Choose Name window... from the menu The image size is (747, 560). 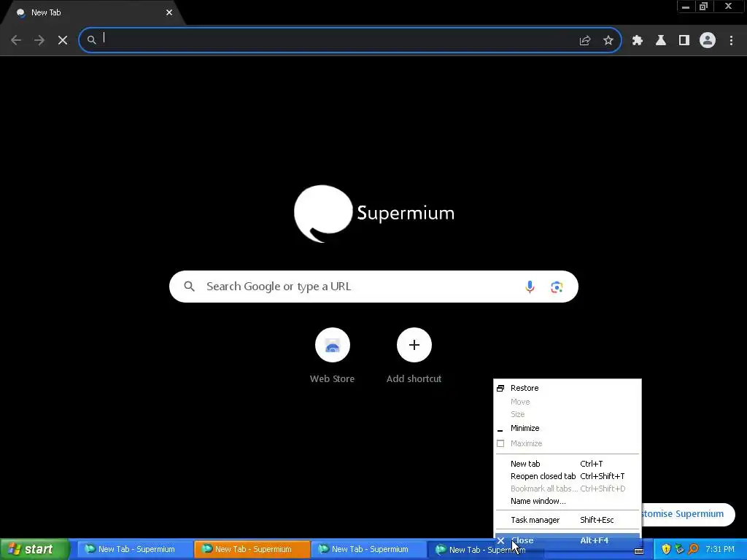568,501
